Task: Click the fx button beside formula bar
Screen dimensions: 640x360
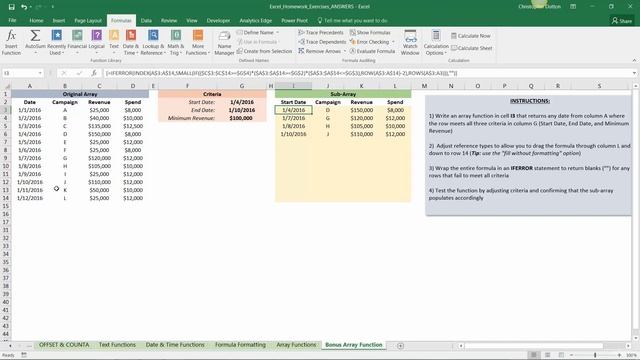Action: tap(94, 73)
